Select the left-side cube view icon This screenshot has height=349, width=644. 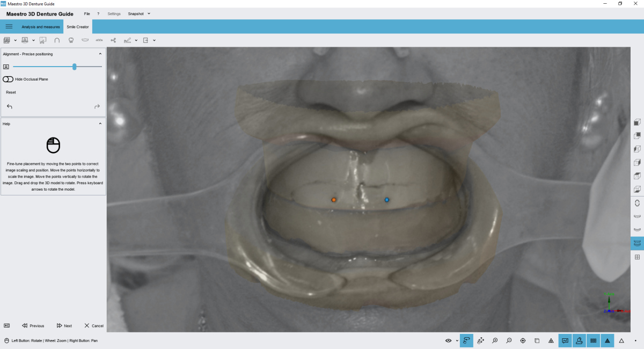coord(637,149)
